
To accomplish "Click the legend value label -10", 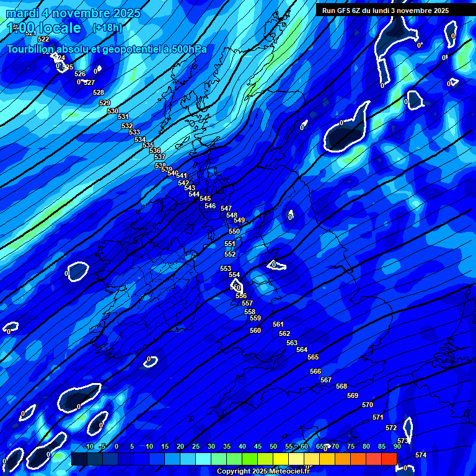I will click(x=88, y=446).
